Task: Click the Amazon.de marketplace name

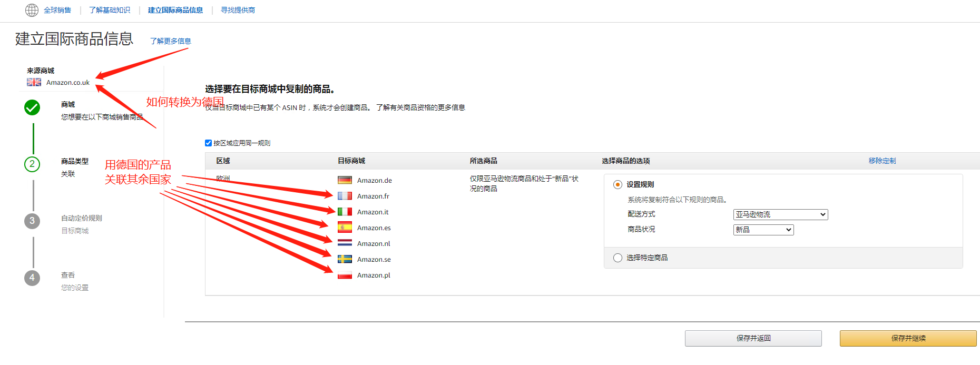Action: (375, 180)
